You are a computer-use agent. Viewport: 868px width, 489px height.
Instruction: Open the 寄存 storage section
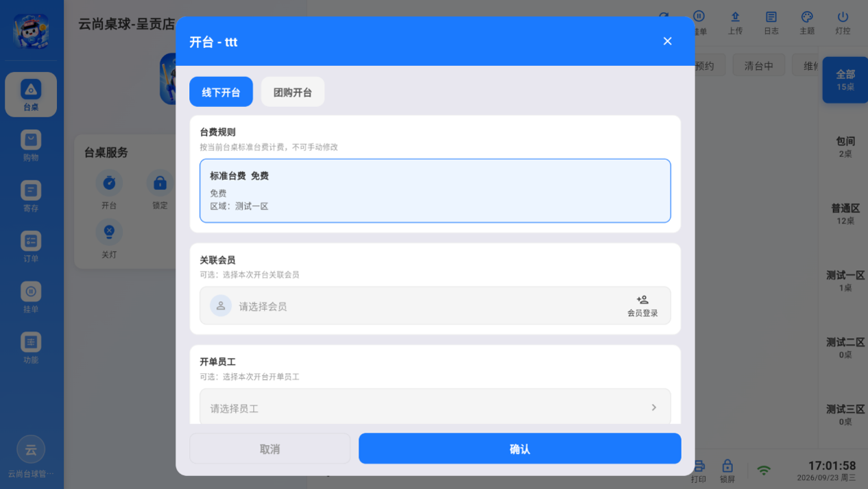pos(31,196)
